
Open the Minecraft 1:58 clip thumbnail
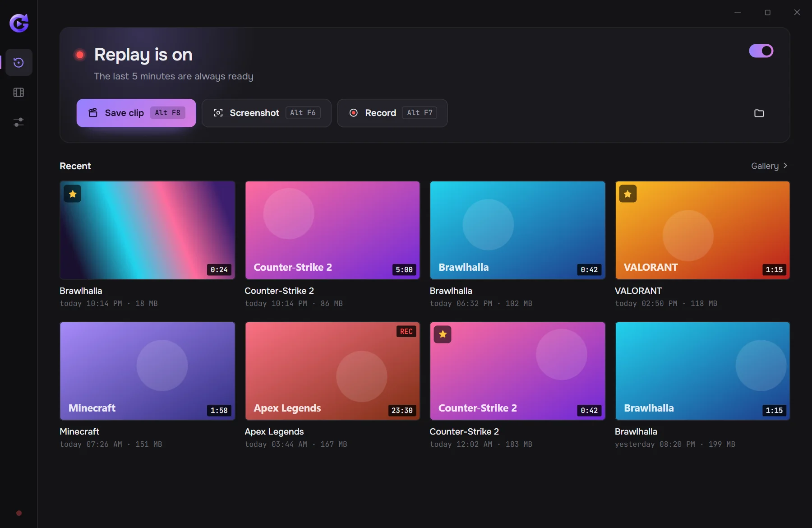148,371
